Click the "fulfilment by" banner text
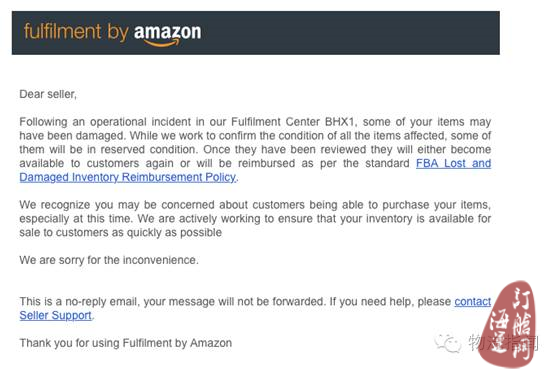Screen dimensions: 558x370 (76, 32)
